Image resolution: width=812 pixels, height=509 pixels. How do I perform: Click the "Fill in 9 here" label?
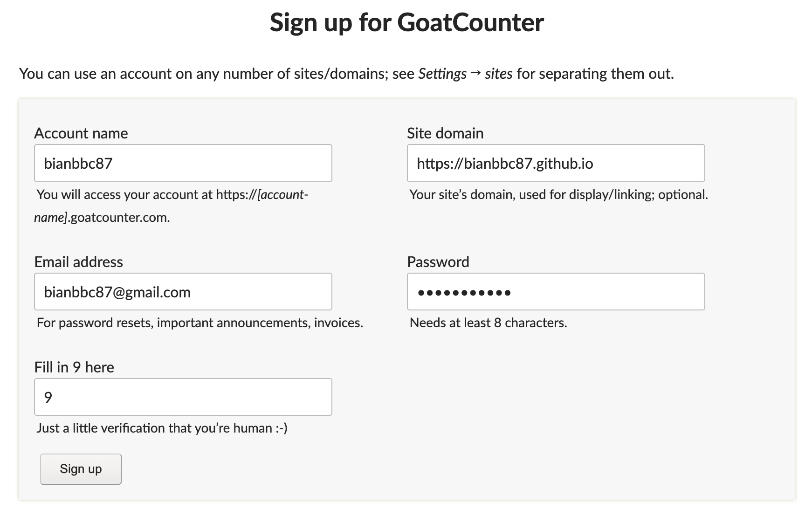[x=74, y=367]
